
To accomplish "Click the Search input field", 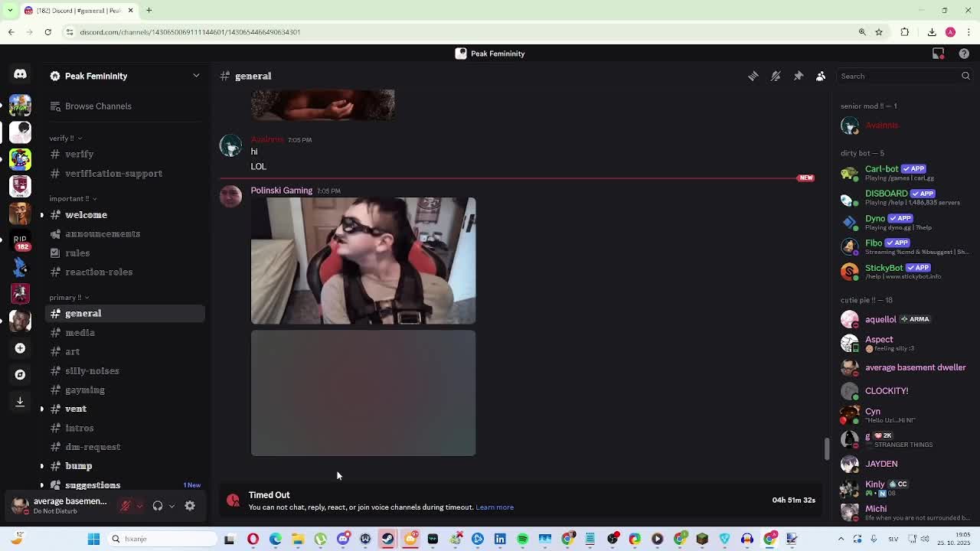I will tap(896, 76).
